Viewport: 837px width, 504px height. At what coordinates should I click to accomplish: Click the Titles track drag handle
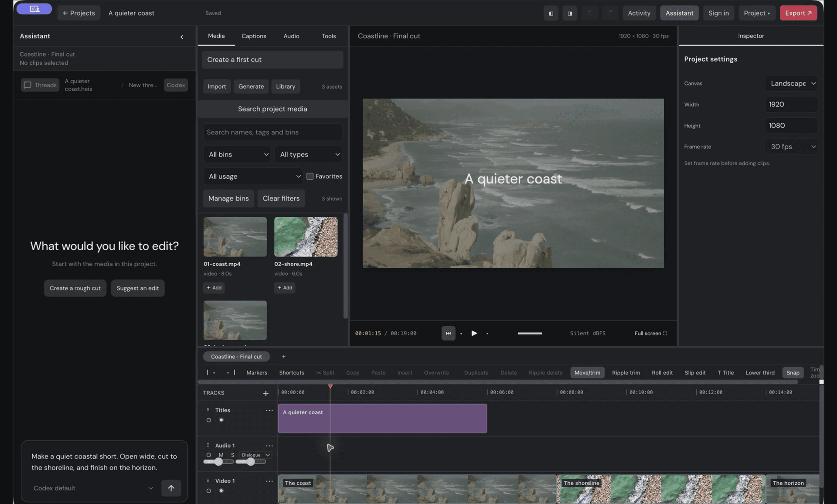[208, 410]
